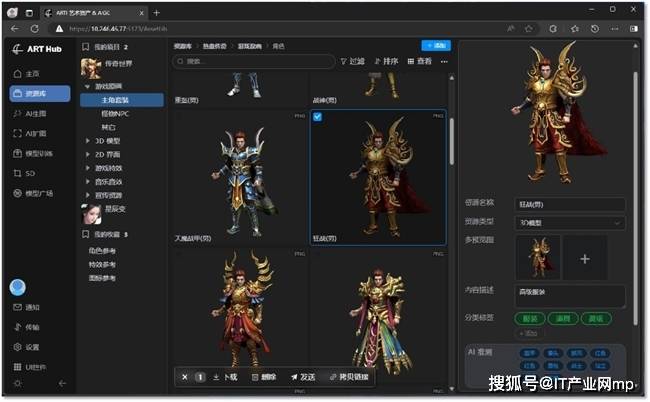Focus the asset search field
650x402 pixels.
click(x=253, y=61)
